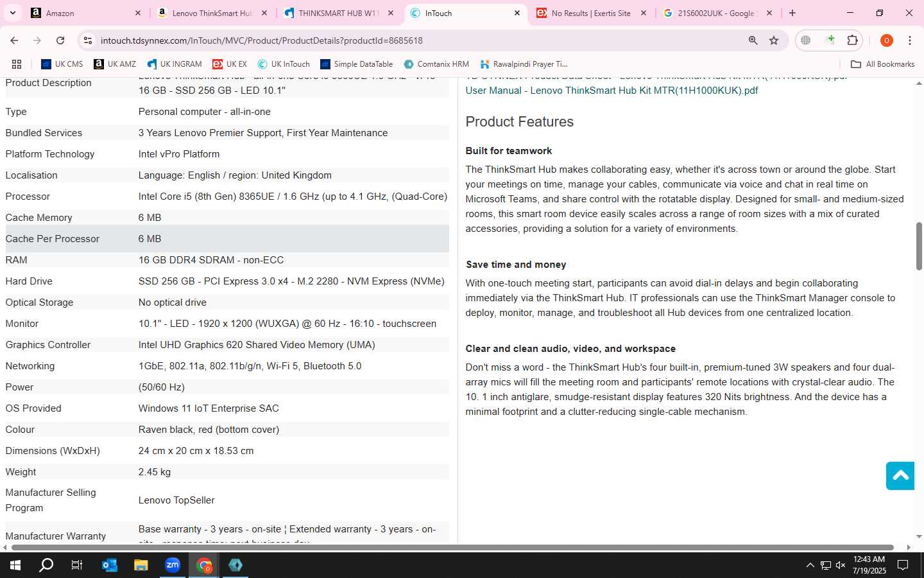Open Chrome three-dot menu
Viewport: 924px width, 578px height.
click(910, 40)
